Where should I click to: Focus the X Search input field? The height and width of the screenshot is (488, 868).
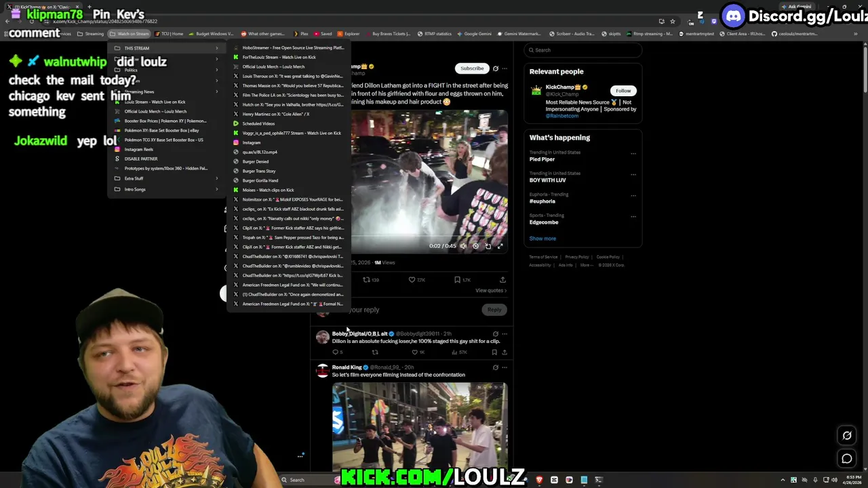click(x=583, y=50)
